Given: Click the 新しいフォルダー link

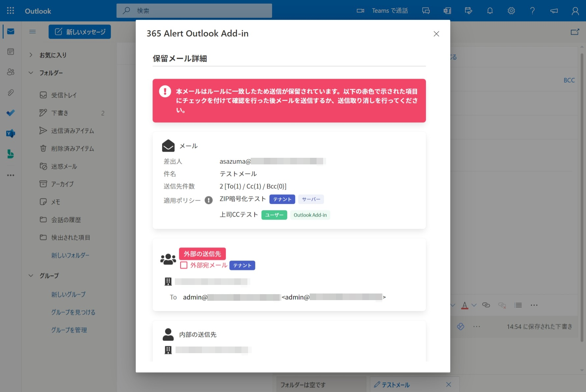Looking at the screenshot, I should [70, 255].
